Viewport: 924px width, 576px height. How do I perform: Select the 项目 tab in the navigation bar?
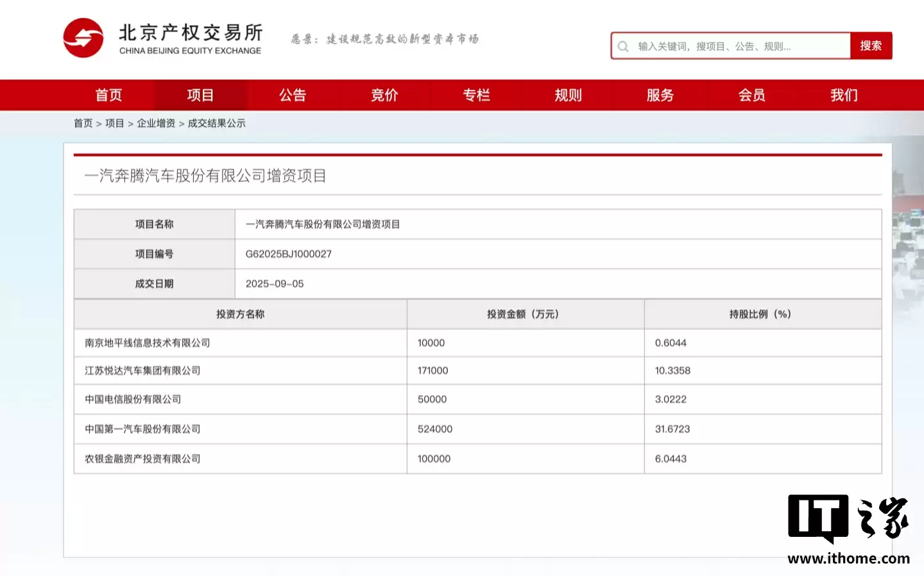pyautogui.click(x=200, y=95)
